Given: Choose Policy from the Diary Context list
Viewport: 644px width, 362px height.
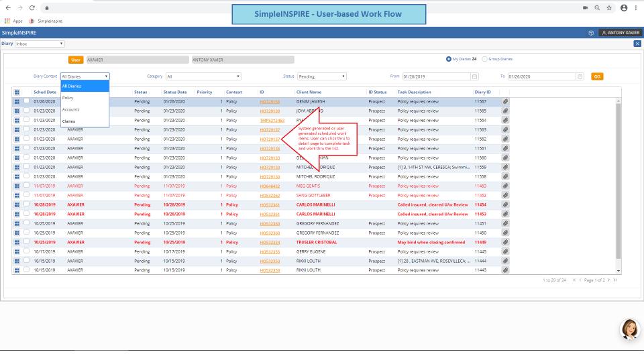Looking at the screenshot, I should click(x=68, y=98).
